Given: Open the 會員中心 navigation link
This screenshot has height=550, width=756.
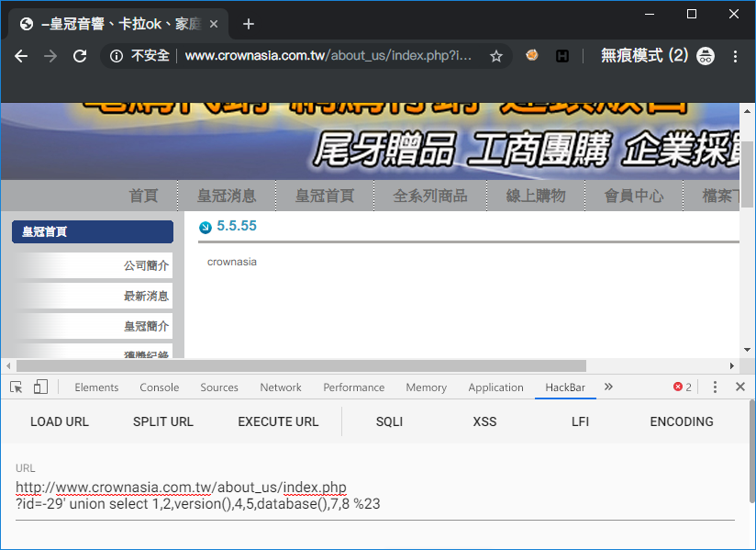Looking at the screenshot, I should (634, 196).
